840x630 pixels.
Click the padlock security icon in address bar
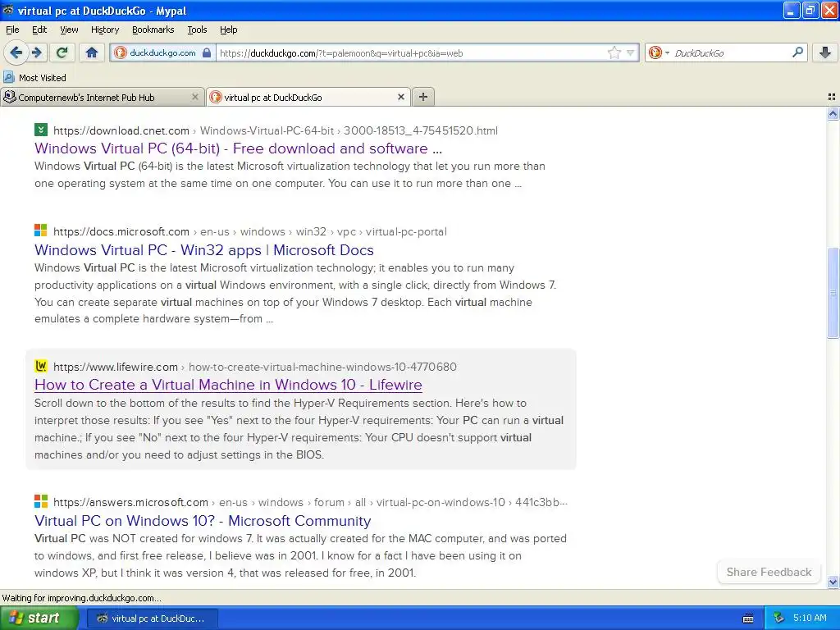[206, 52]
